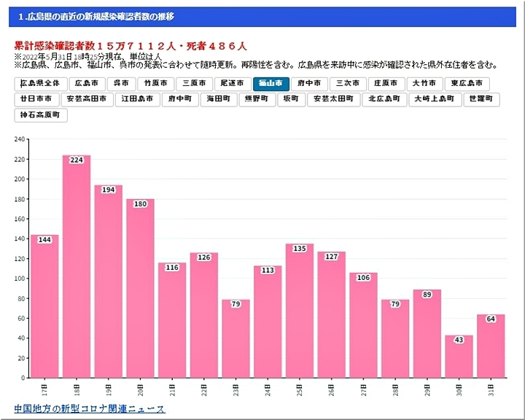Select the 竹原市 button
Image resolution: width=525 pixels, height=420 pixels.
tap(156, 84)
